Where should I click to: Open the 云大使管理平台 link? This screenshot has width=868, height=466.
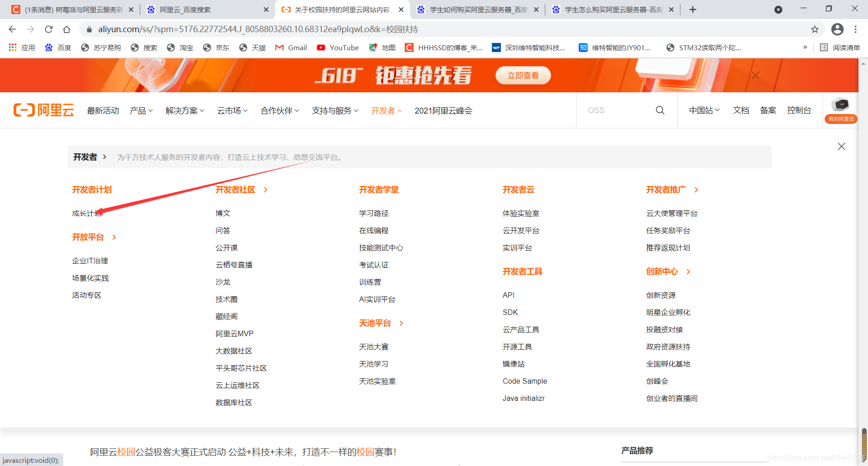tap(672, 213)
